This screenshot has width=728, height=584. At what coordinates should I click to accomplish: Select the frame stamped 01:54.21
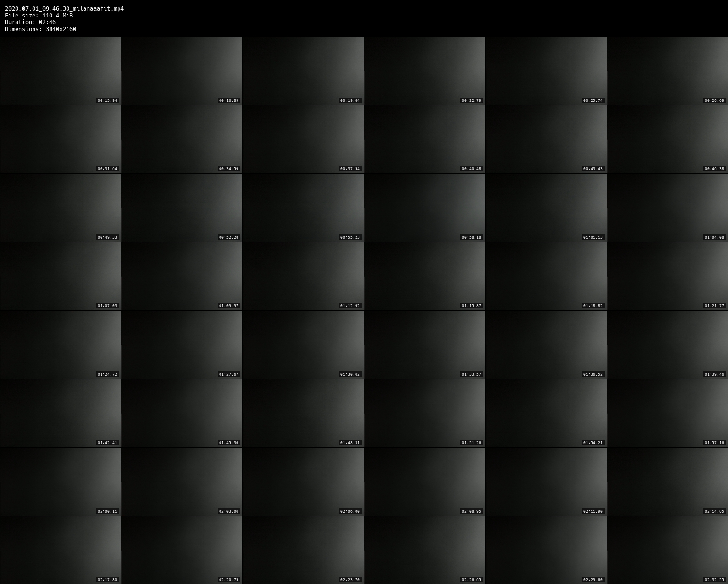coord(546,413)
